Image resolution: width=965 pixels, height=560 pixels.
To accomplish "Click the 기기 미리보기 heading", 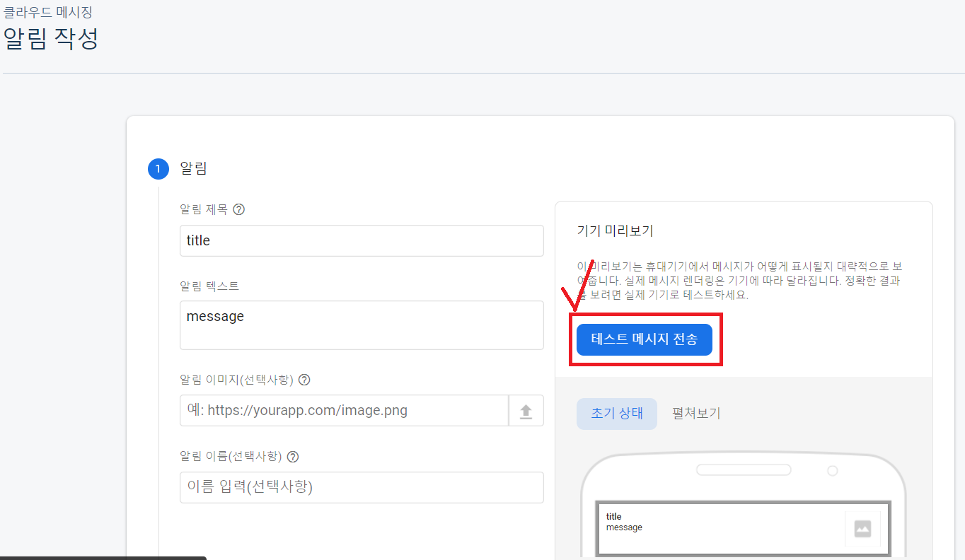I will pos(615,231).
